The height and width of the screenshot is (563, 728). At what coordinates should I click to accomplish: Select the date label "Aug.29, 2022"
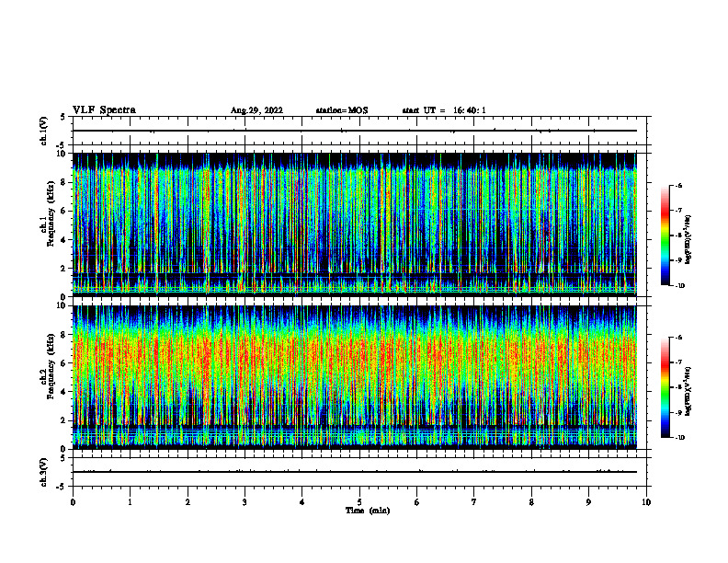256,110
